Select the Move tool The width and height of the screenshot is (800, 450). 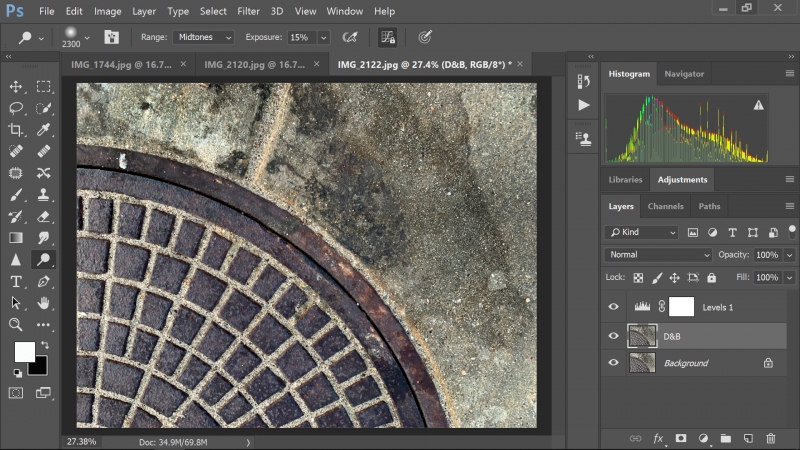point(16,86)
